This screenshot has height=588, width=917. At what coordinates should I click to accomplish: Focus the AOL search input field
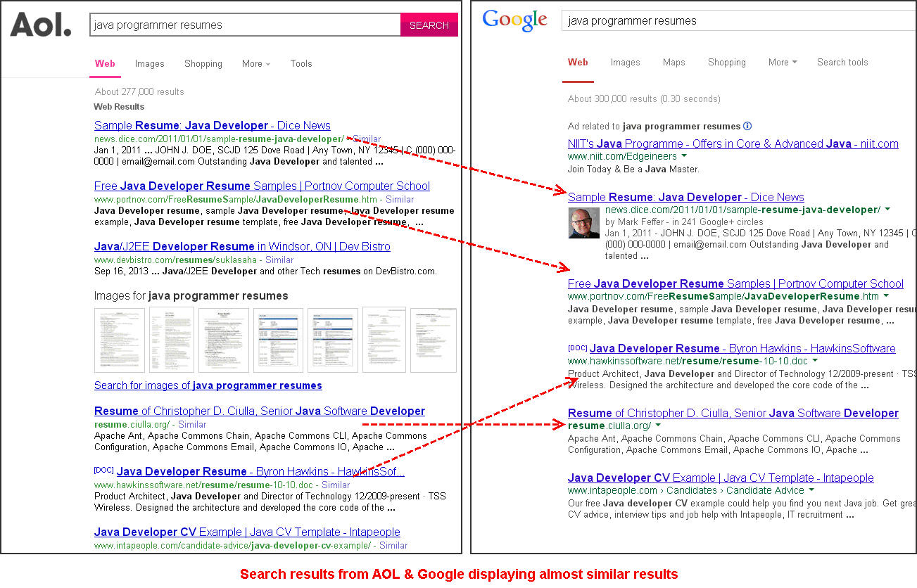click(245, 25)
